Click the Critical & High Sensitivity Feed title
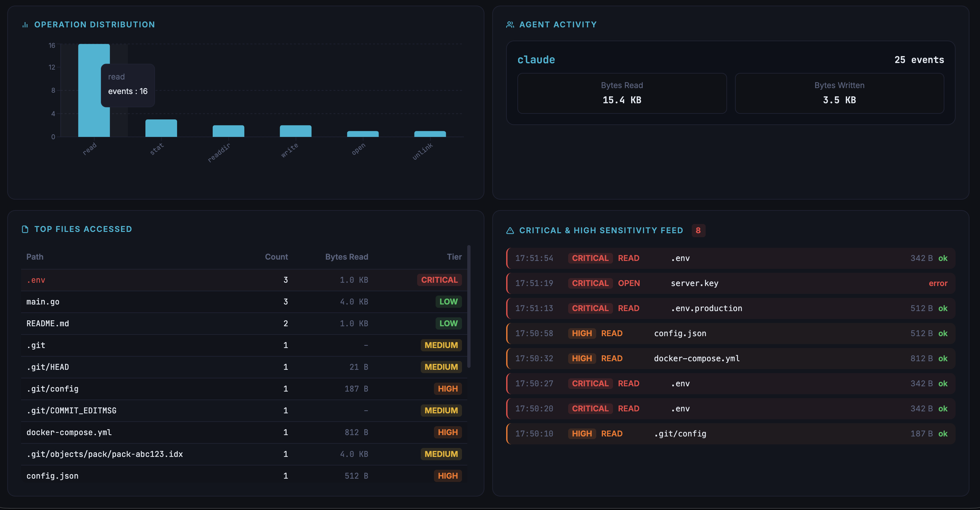The width and height of the screenshot is (980, 510). coord(601,230)
